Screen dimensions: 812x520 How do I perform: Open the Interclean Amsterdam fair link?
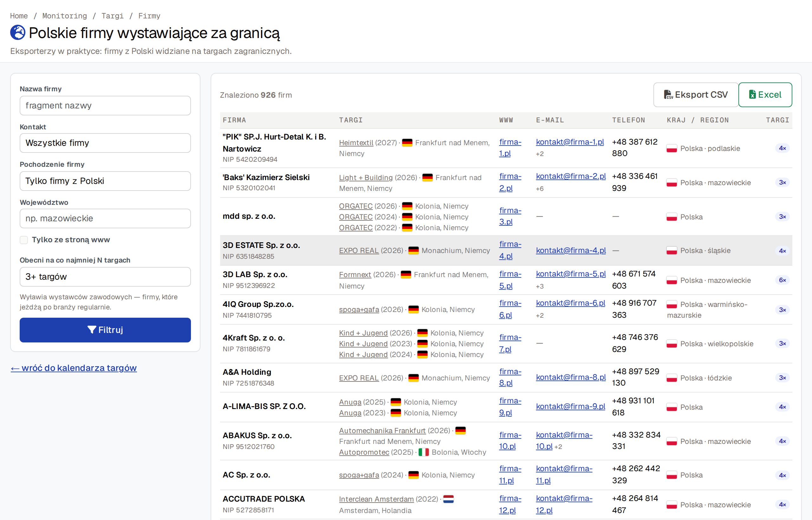coord(376,499)
